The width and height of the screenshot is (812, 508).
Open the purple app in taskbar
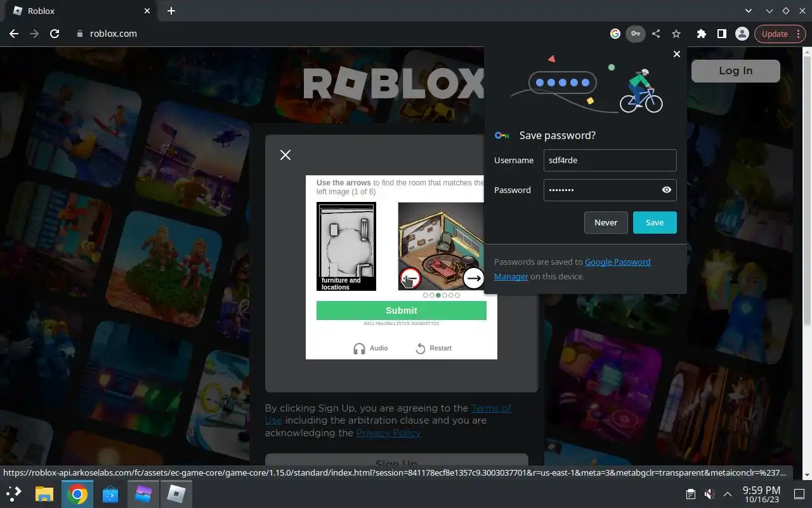pyautogui.click(x=143, y=493)
